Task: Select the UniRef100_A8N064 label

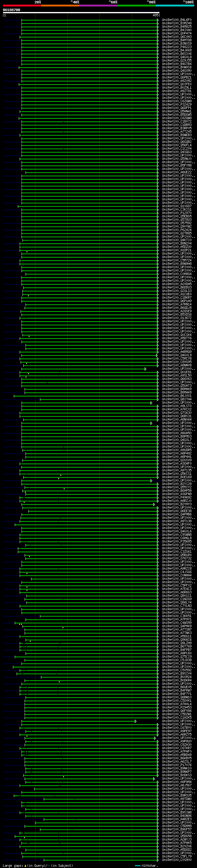Action: [177, 419]
